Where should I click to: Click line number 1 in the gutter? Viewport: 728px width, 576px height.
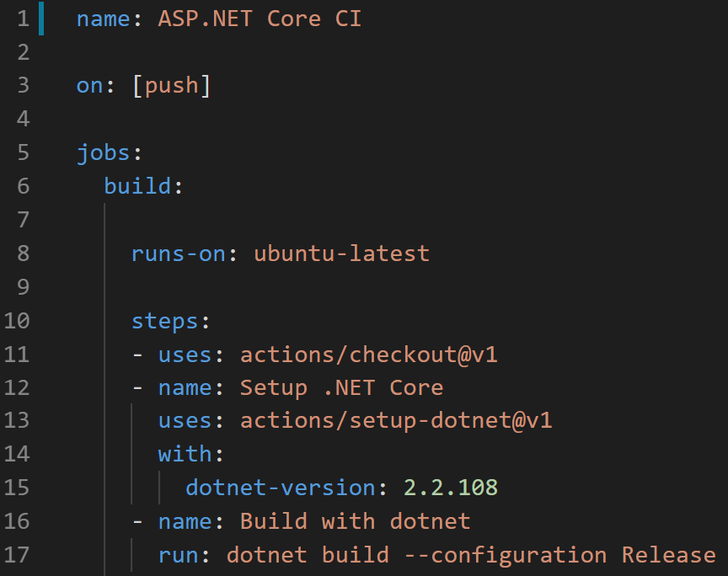(x=24, y=19)
